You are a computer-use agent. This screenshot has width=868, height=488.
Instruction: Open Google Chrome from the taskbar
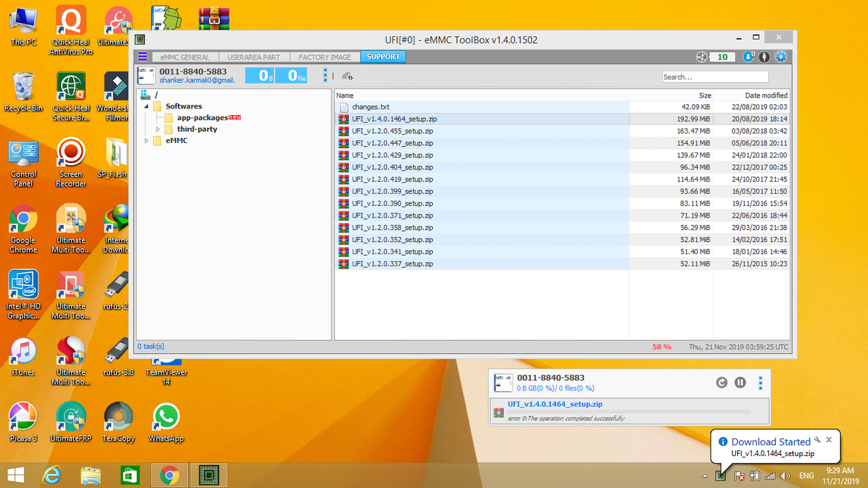[x=170, y=475]
